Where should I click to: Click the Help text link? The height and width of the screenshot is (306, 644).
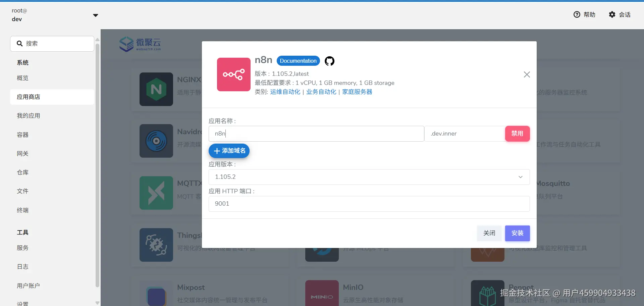(589, 14)
